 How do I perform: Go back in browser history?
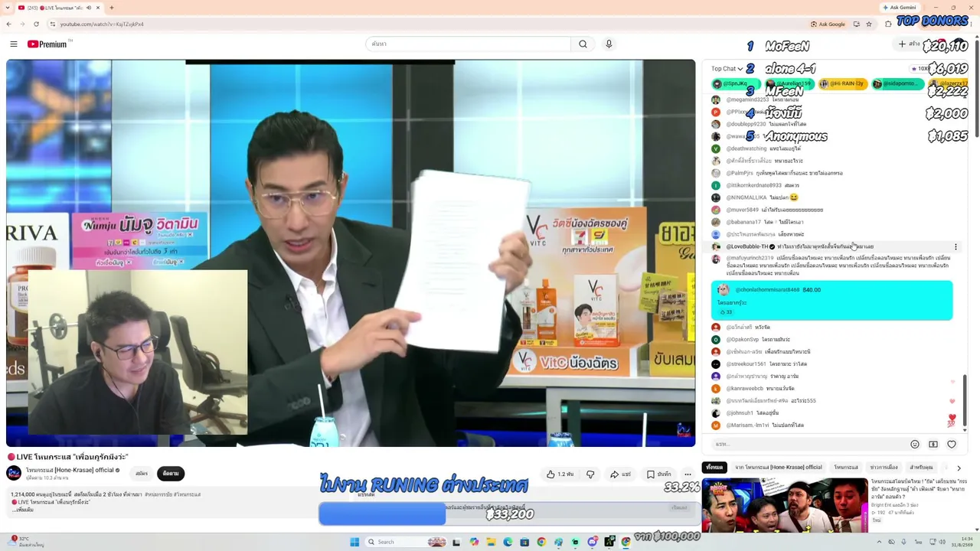coord(8,24)
